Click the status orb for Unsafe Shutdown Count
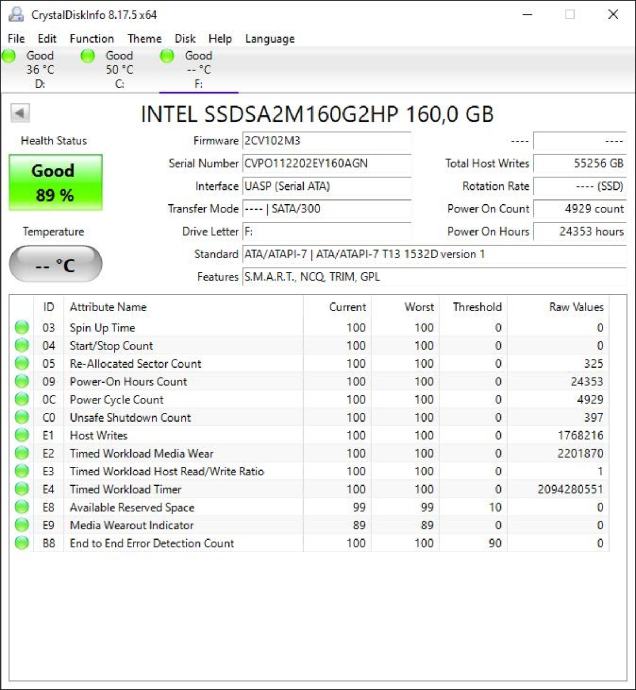The image size is (636, 690). point(22,417)
